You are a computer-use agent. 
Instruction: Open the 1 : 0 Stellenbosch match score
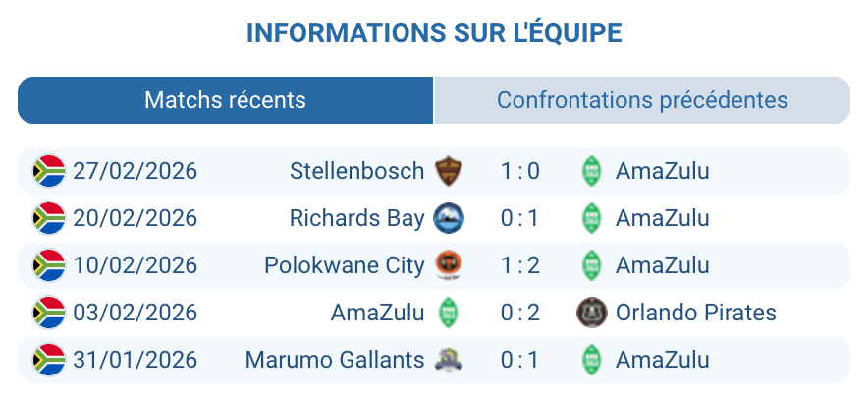click(519, 171)
